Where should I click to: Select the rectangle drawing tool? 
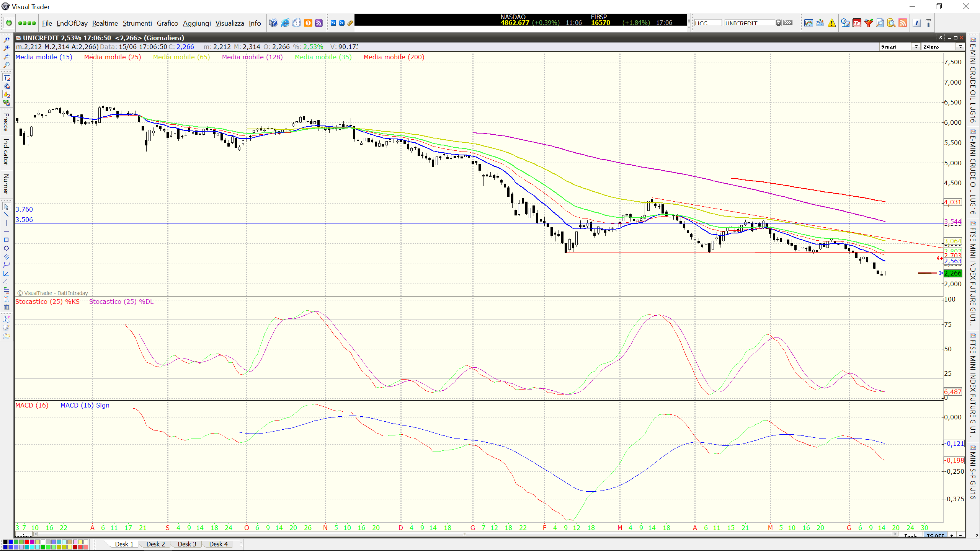[x=6, y=240]
